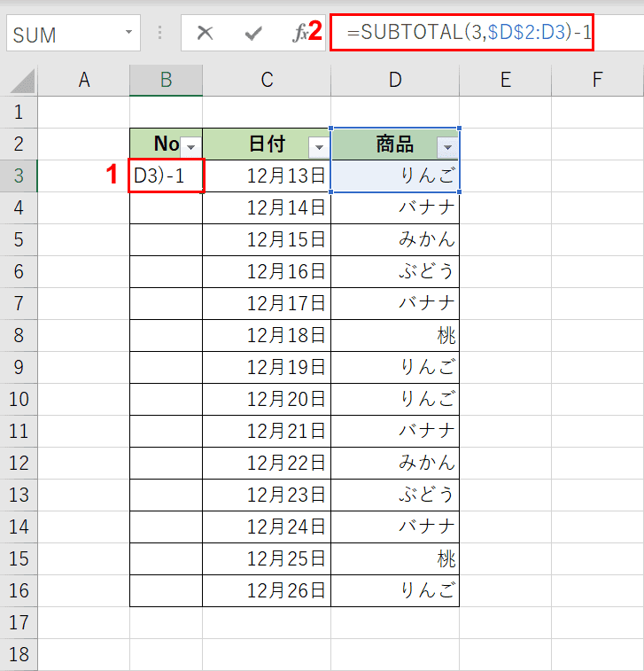Click empty No cell in row 16

(x=166, y=590)
